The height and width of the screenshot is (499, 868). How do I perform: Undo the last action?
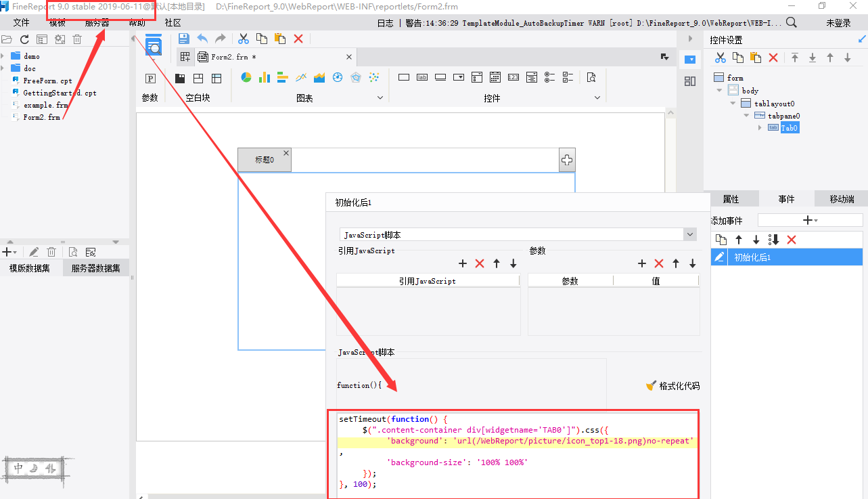tap(202, 39)
